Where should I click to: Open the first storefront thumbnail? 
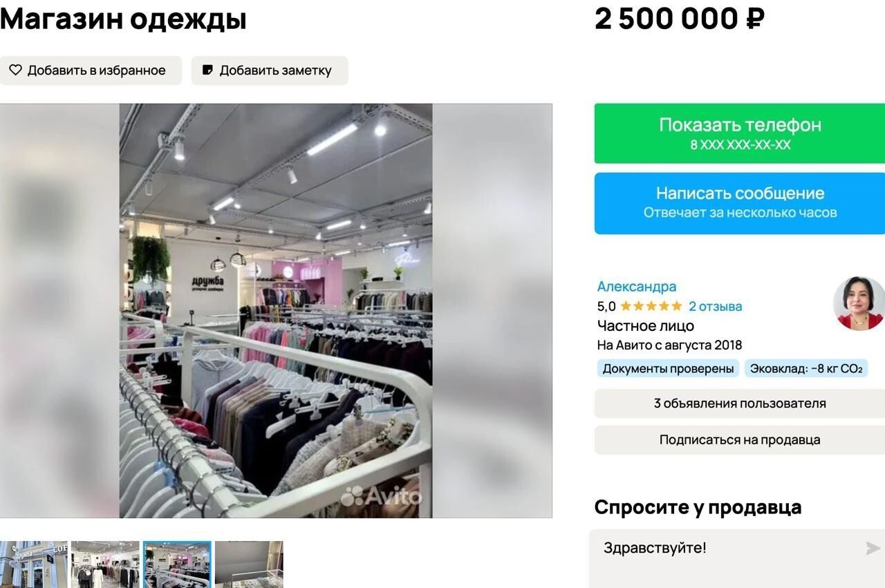click(34, 564)
